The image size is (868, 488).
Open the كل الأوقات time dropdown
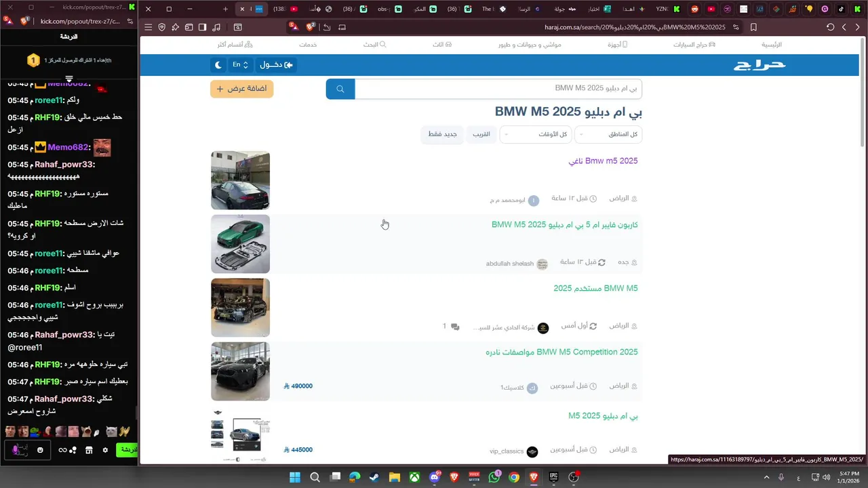coord(535,134)
